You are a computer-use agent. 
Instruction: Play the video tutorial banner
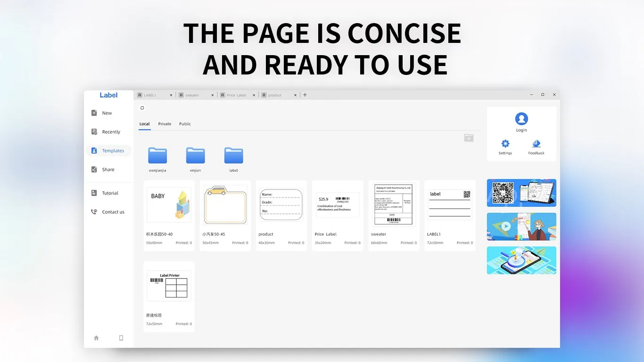pyautogui.click(x=521, y=227)
